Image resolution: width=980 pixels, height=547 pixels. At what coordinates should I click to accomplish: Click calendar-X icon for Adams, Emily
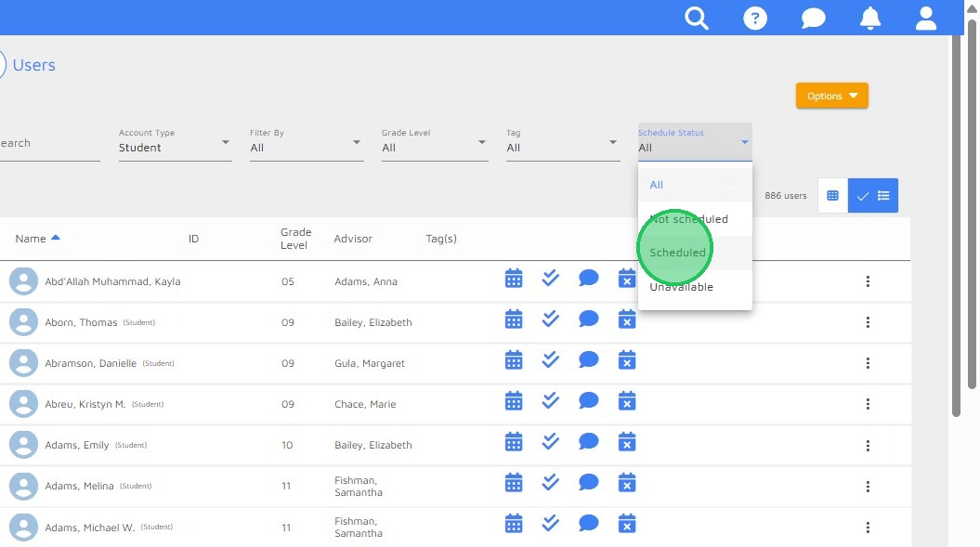click(627, 442)
